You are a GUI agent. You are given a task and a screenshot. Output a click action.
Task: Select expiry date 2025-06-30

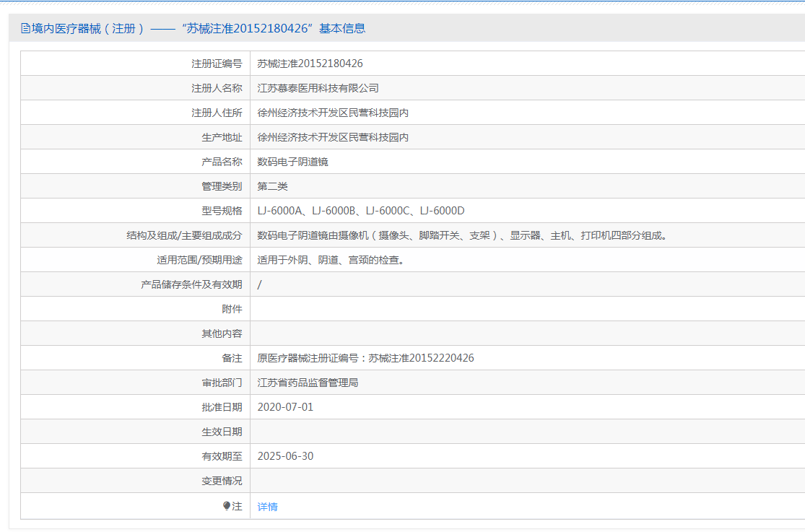click(x=285, y=456)
